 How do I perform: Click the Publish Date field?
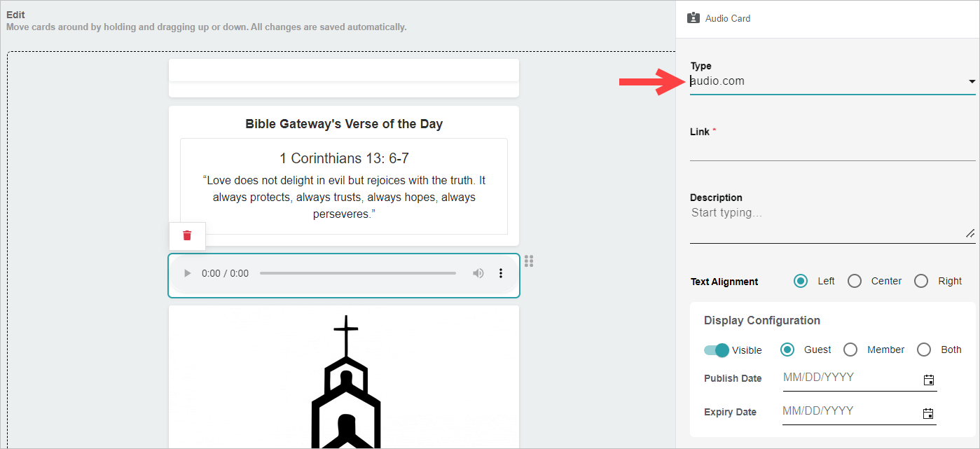coord(851,378)
